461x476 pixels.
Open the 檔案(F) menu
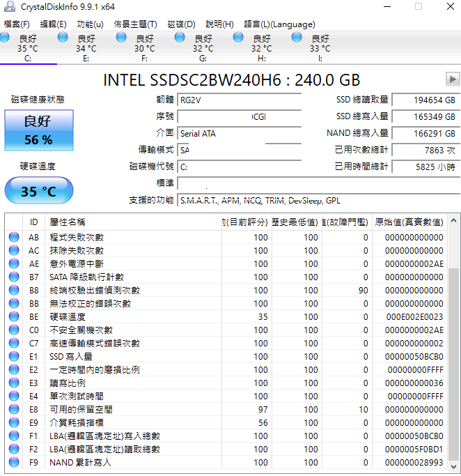17,24
